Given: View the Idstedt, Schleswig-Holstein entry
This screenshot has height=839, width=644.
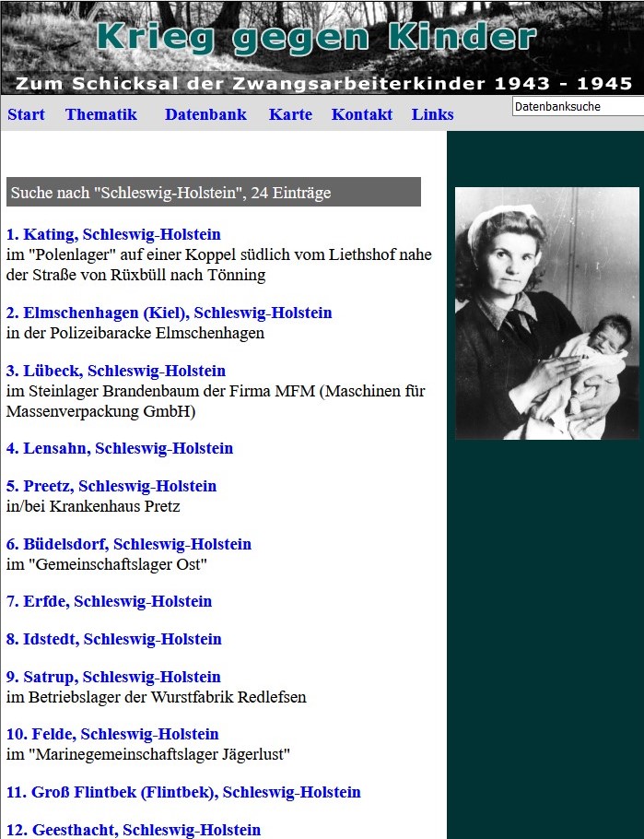Looking at the screenshot, I should click(113, 639).
